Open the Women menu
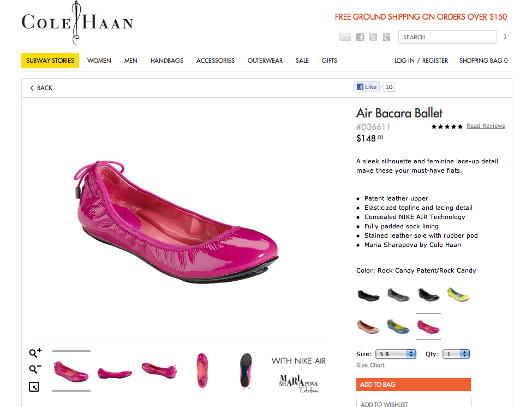532x407 pixels. (x=99, y=61)
